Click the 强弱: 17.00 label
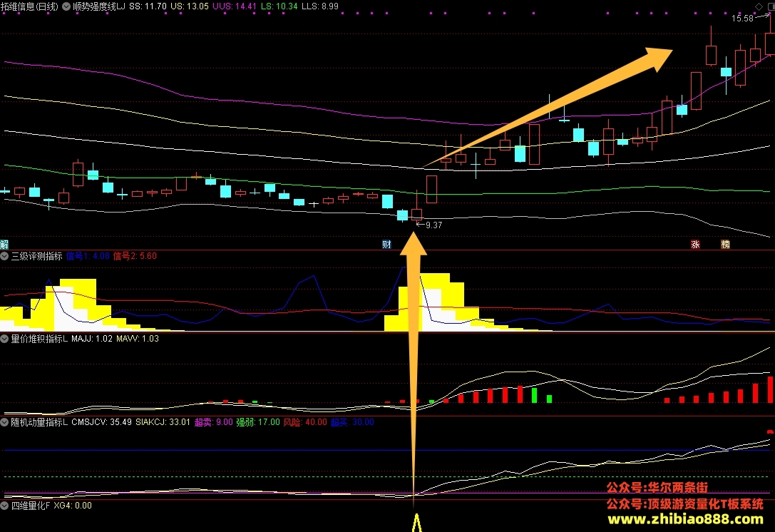This screenshot has width=775, height=532. coord(258,422)
